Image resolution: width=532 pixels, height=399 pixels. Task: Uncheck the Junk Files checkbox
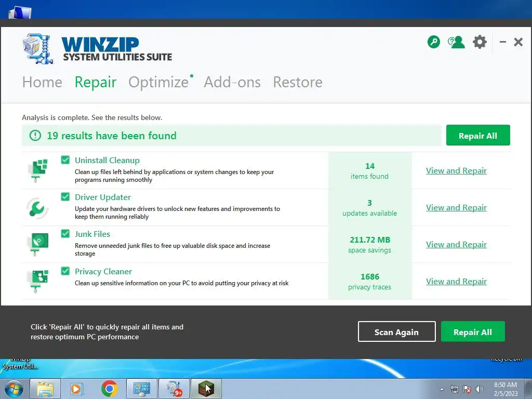click(x=65, y=234)
